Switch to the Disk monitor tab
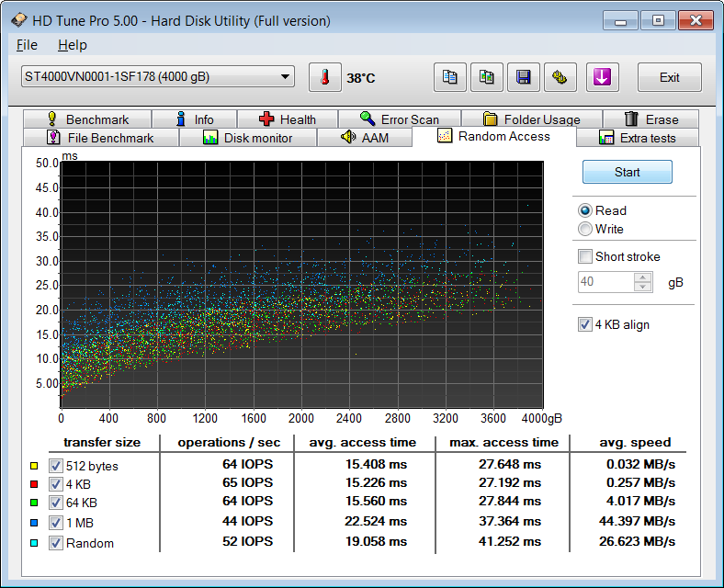Image resolution: width=724 pixels, height=588 pixels. (x=247, y=138)
